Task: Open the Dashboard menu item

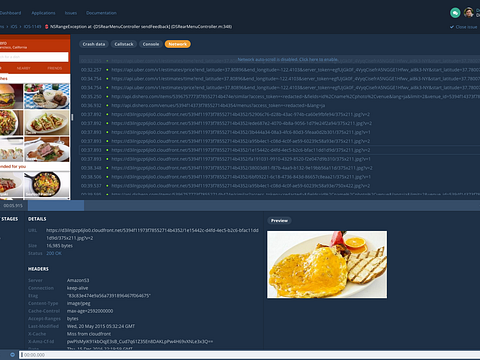Action: pos(10,13)
